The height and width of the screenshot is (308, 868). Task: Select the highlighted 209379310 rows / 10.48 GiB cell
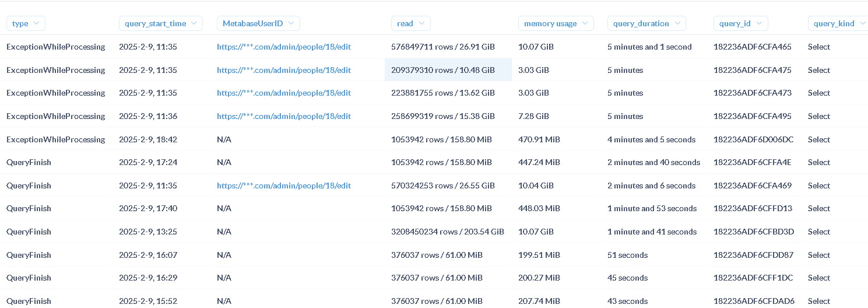[x=443, y=70]
